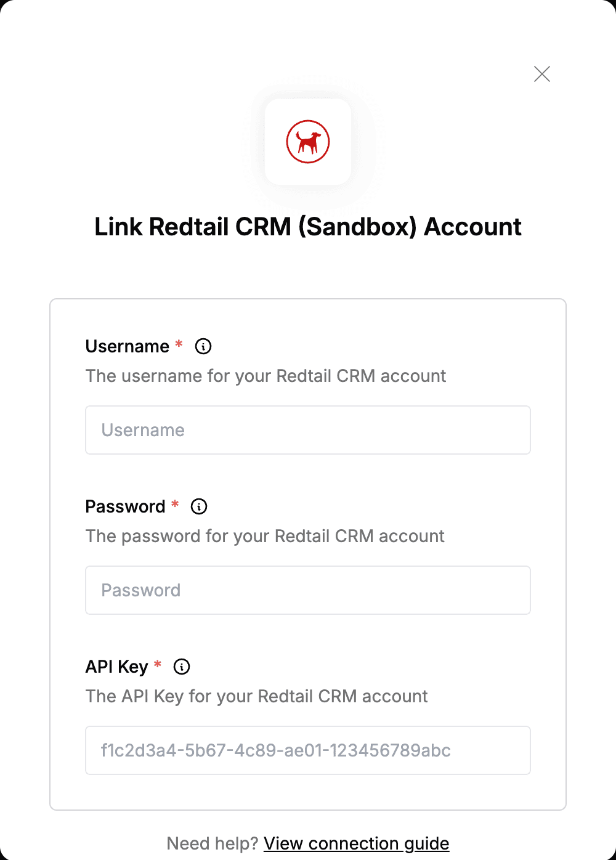Viewport: 616px width, 860px height.
Task: Show info tooltip next to Username
Action: 203,346
